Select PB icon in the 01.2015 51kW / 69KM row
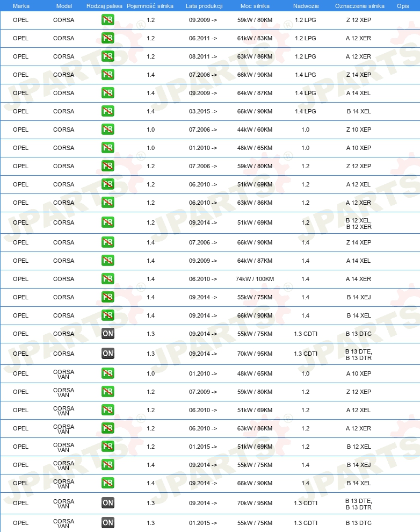Screen dimensions: 420x532 point(108,447)
